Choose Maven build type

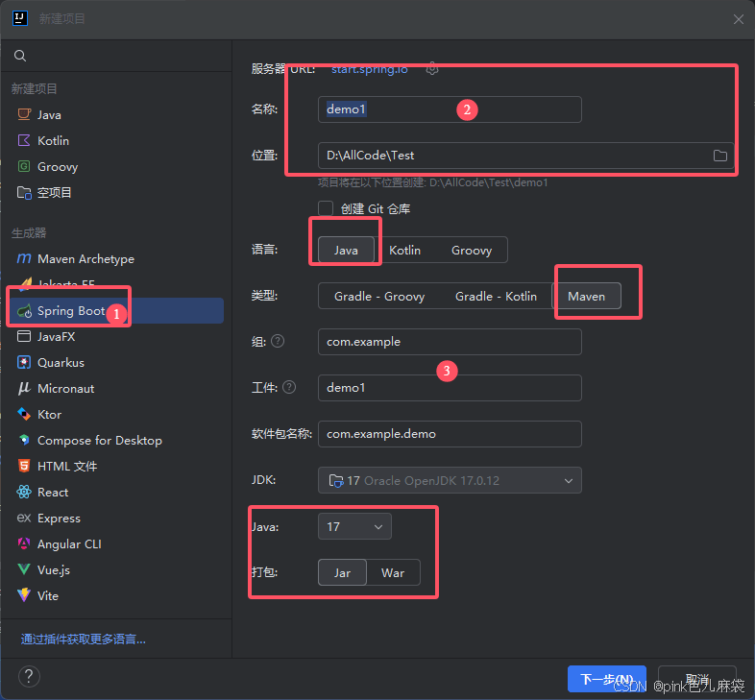587,296
